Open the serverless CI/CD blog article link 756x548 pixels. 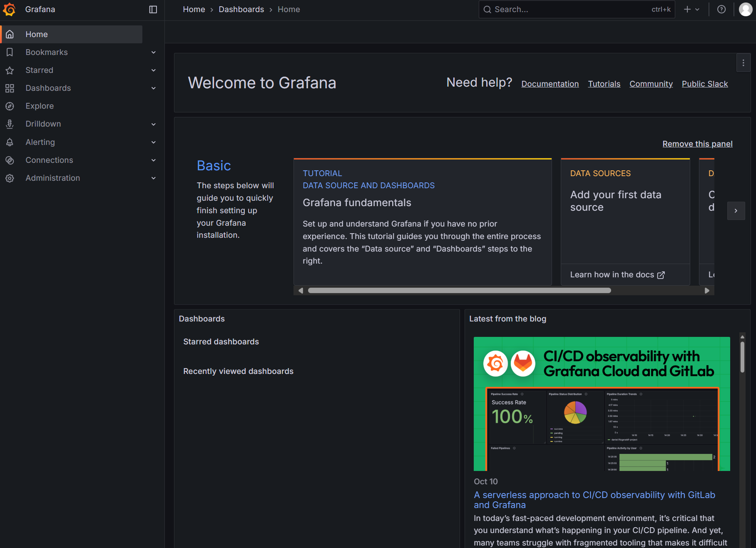[x=594, y=500]
